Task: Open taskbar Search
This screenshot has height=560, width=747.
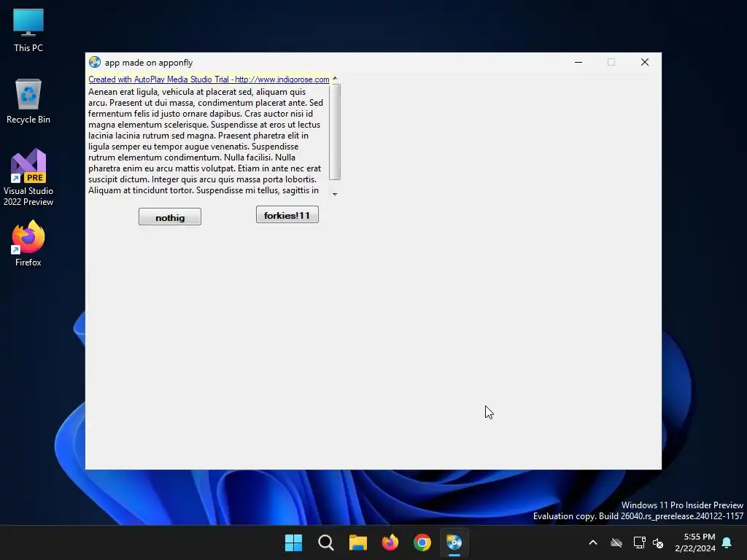Action: click(x=326, y=542)
